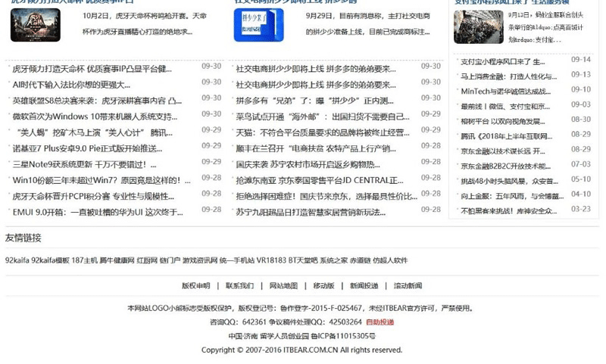This screenshot has height=364, width=606.
Task: Open sidebar article MinTech与诺华诚信达成战
Action: (x=505, y=92)
